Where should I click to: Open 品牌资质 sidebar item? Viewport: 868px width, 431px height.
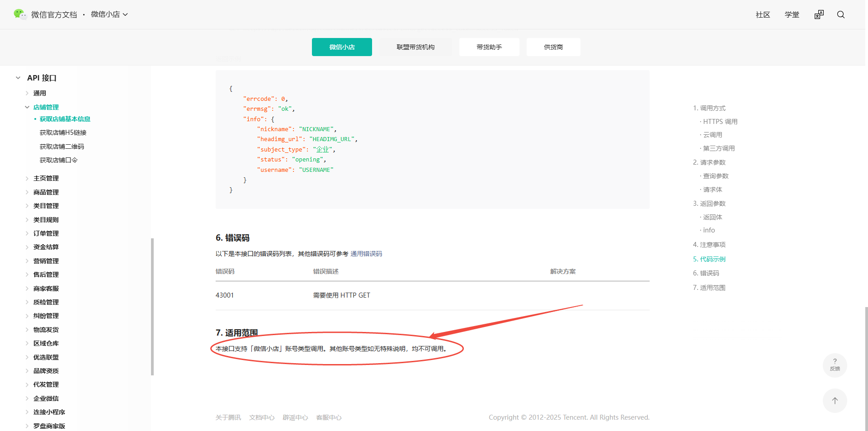[46, 371]
